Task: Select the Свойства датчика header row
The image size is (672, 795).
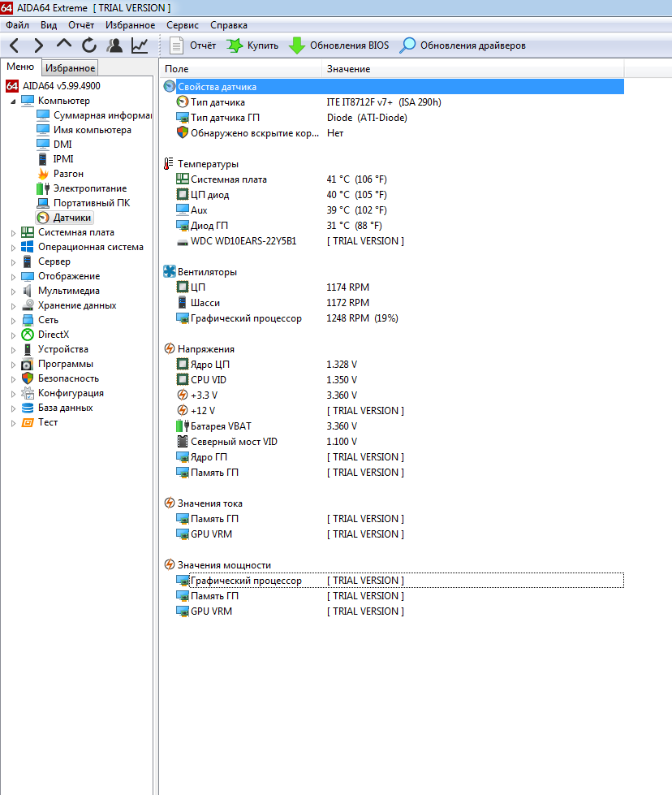Action: click(x=394, y=87)
